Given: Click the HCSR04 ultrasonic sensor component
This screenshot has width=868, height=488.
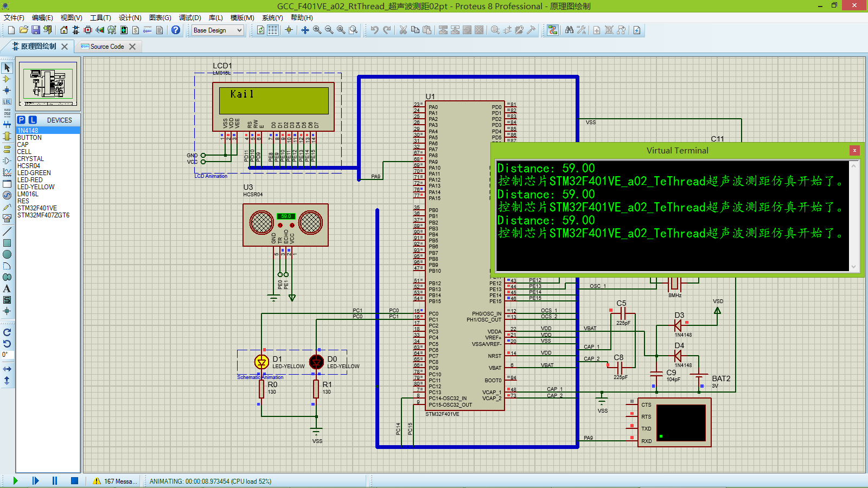Looking at the screenshot, I should click(285, 225).
